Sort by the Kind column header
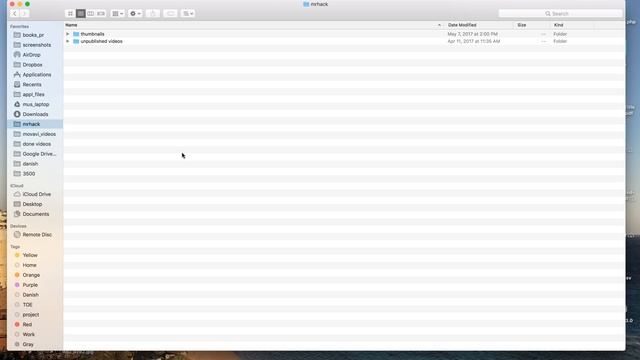Image resolution: width=640 pixels, height=360 pixels. pyautogui.click(x=572, y=25)
